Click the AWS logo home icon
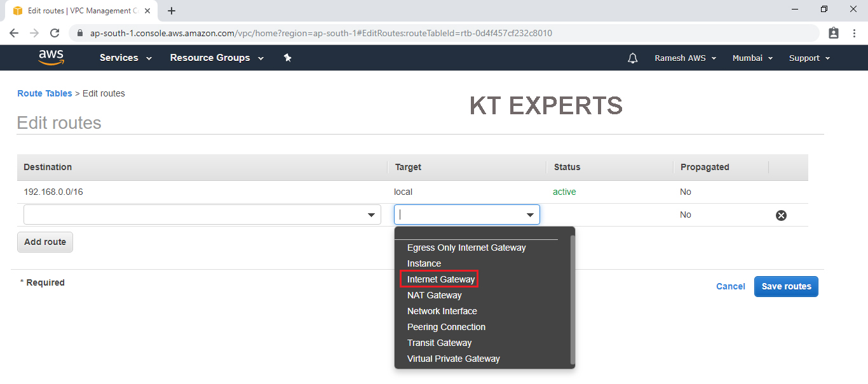This screenshot has height=384, width=868. [51, 58]
